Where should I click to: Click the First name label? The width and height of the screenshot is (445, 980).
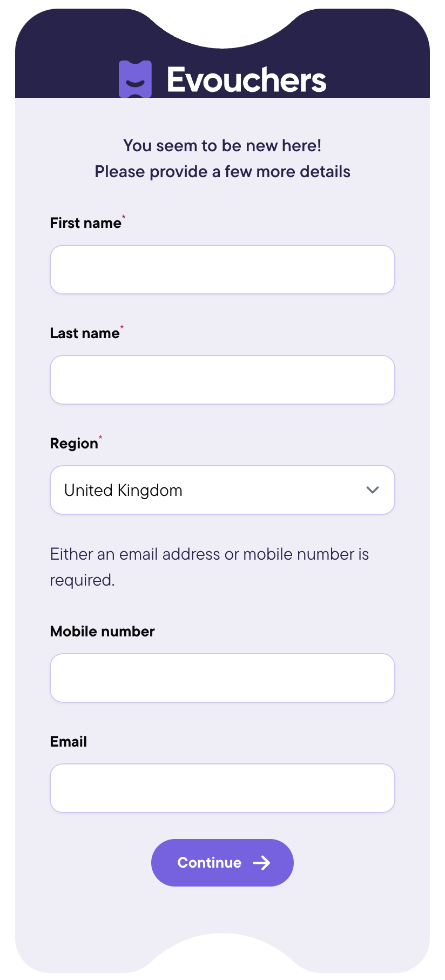(85, 223)
